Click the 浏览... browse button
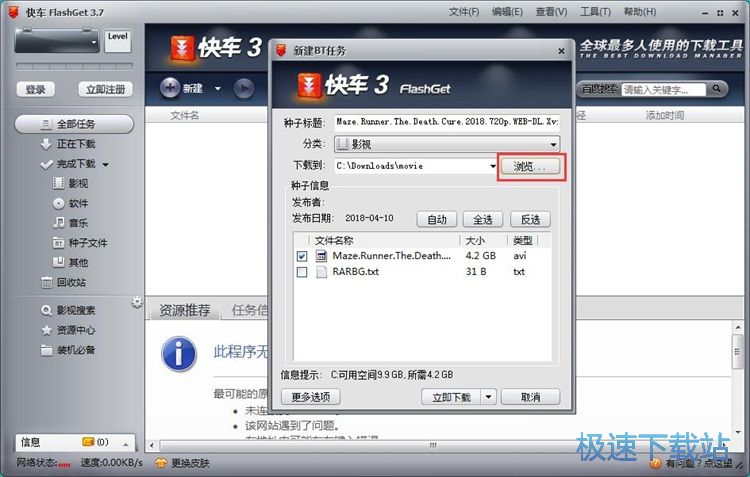 coord(530,166)
